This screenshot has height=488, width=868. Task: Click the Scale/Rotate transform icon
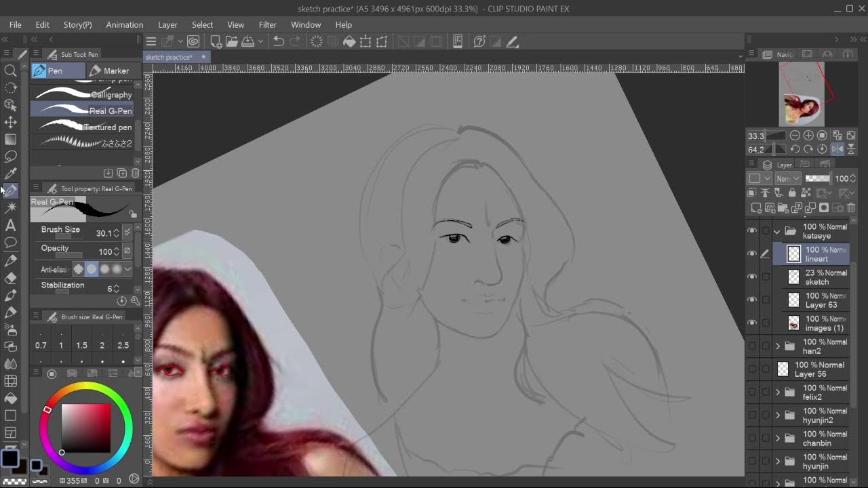(366, 42)
